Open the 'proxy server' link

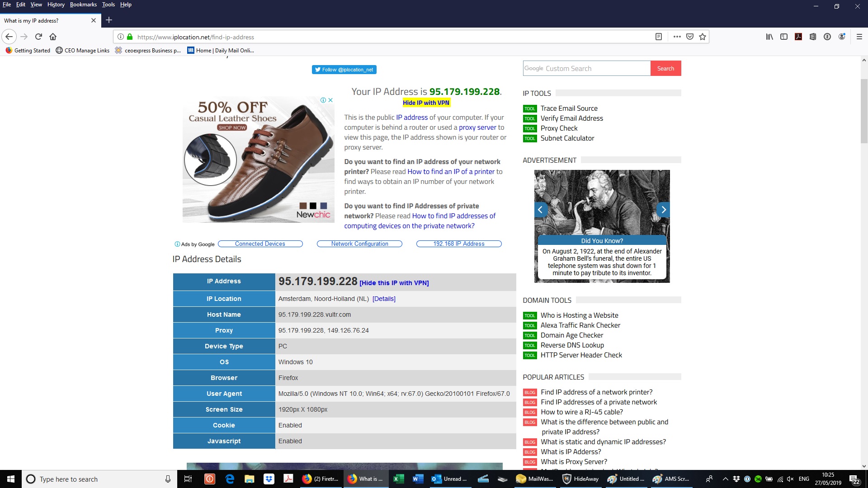pyautogui.click(x=477, y=127)
